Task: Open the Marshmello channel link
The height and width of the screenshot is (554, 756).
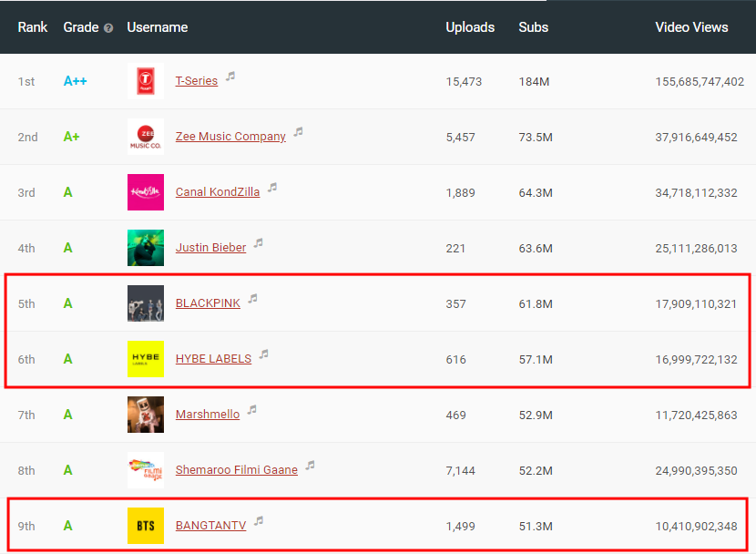Action: click(x=208, y=415)
